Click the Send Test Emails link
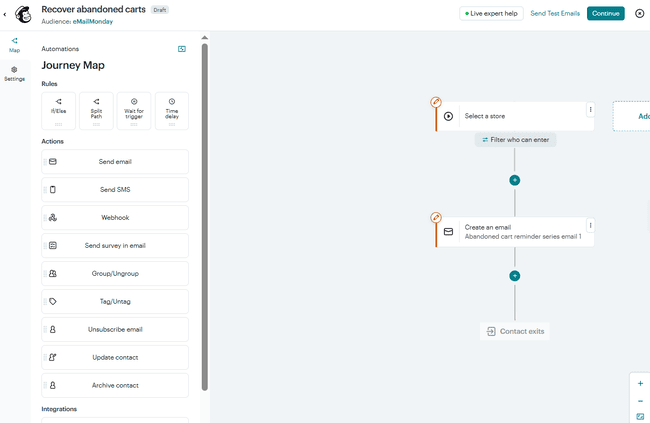 click(555, 14)
